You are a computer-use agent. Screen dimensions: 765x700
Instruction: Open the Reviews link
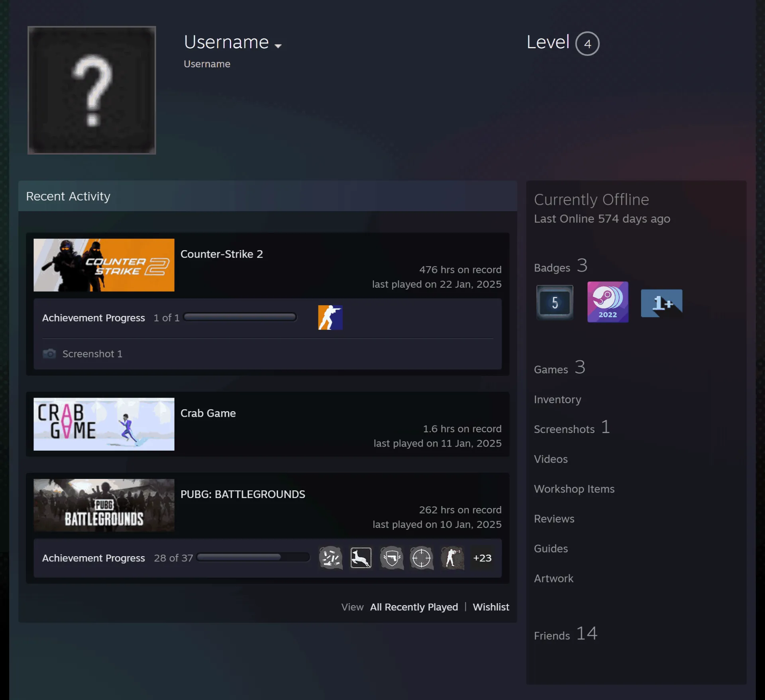tap(554, 519)
